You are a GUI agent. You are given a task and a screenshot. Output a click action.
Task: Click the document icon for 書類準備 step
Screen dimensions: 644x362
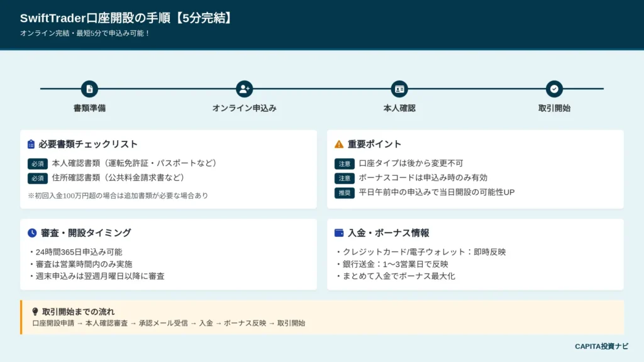(89, 89)
